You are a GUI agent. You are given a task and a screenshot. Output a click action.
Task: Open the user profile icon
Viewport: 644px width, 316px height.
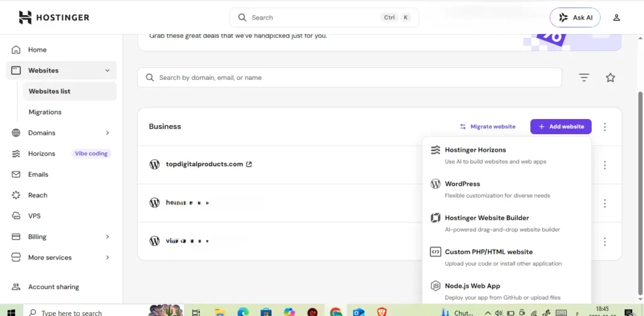(x=616, y=18)
